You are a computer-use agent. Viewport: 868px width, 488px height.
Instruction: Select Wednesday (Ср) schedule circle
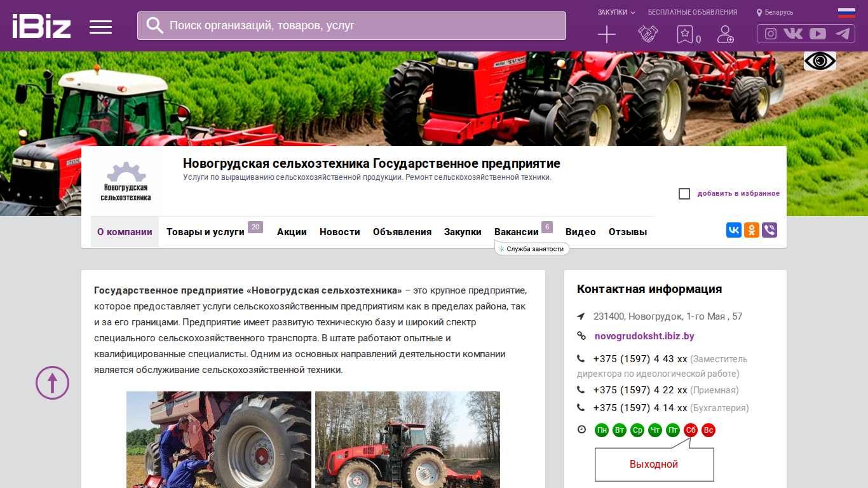(x=637, y=430)
